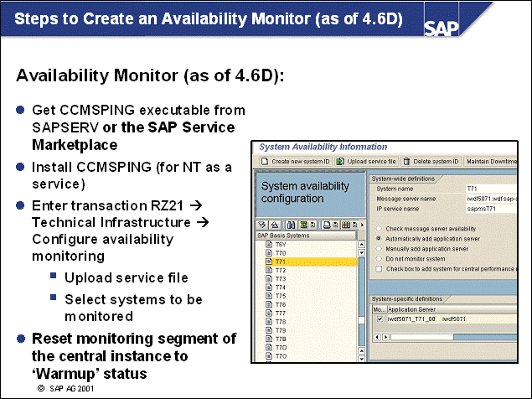
Task: Select Check message server availability option
Action: click(380, 229)
